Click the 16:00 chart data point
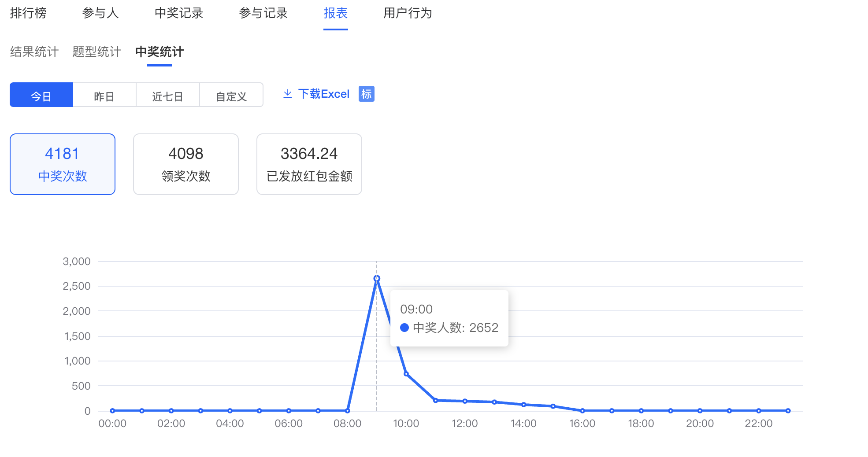The height and width of the screenshot is (457, 868). [582, 411]
